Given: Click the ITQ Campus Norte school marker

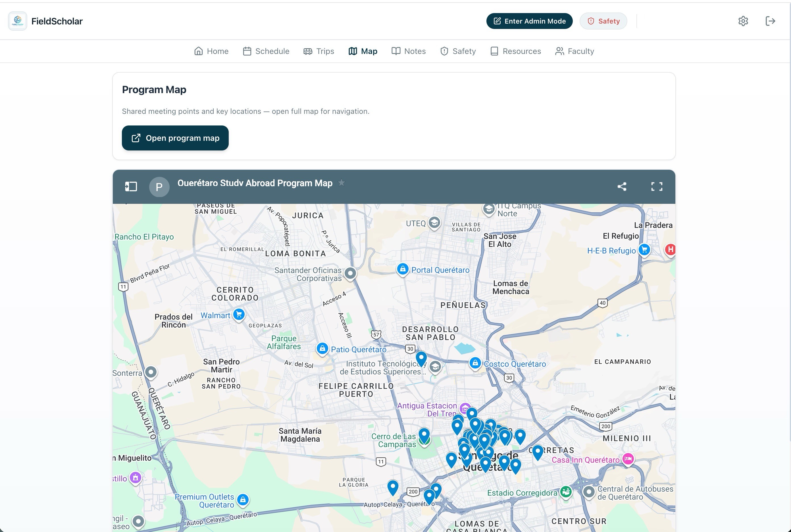Looking at the screenshot, I should point(488,209).
